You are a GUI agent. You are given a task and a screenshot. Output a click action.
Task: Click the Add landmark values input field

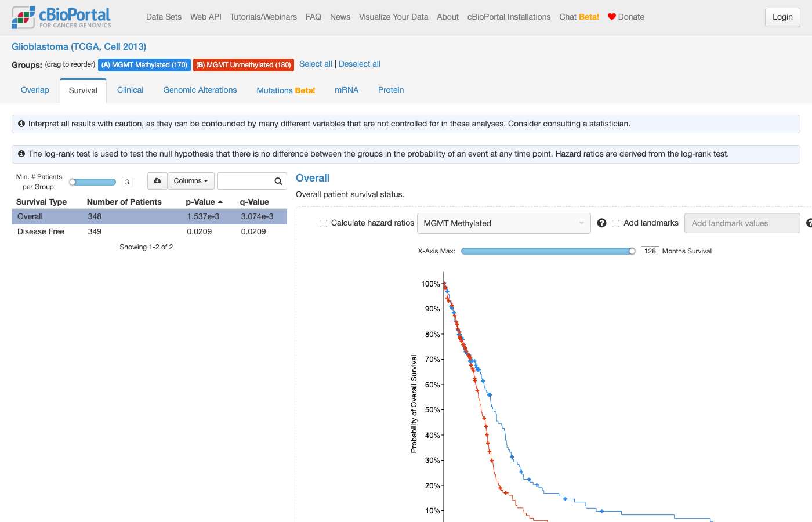[x=742, y=223]
